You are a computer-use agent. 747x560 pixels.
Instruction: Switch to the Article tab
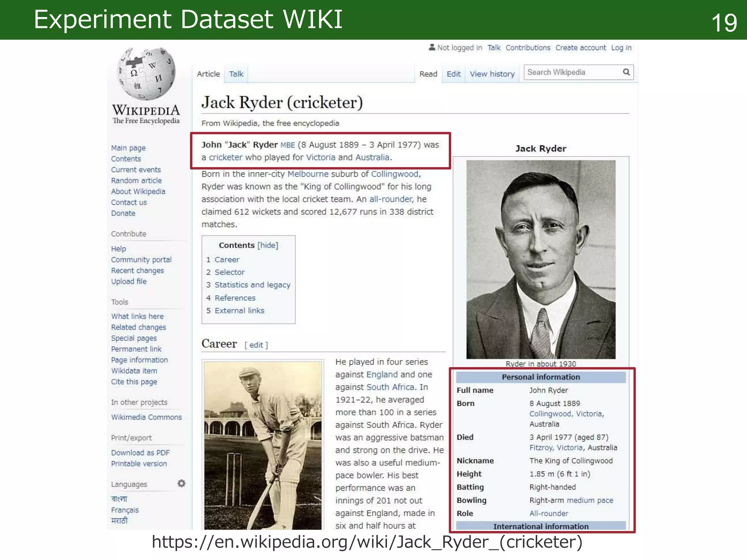[208, 74]
